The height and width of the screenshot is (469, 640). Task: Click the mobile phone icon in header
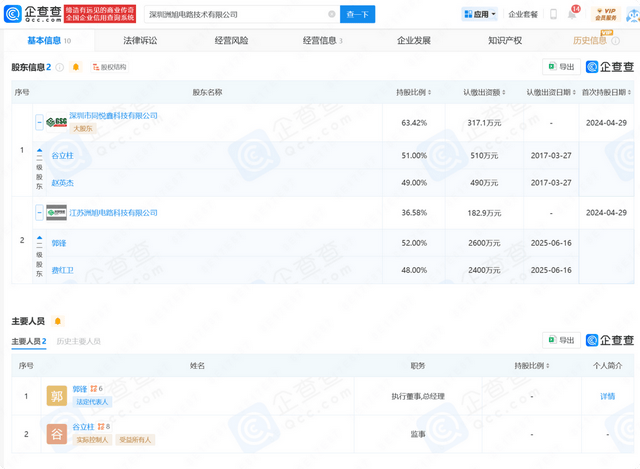tap(553, 15)
